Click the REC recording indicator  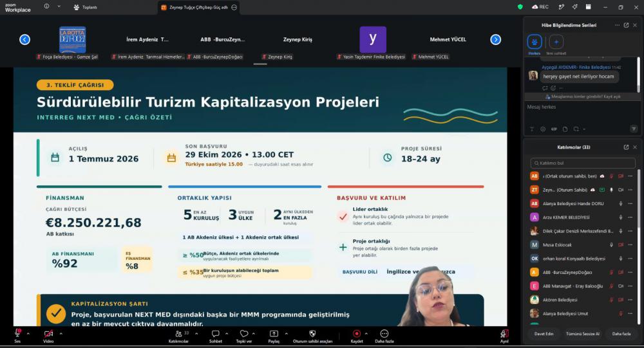(x=540, y=7)
